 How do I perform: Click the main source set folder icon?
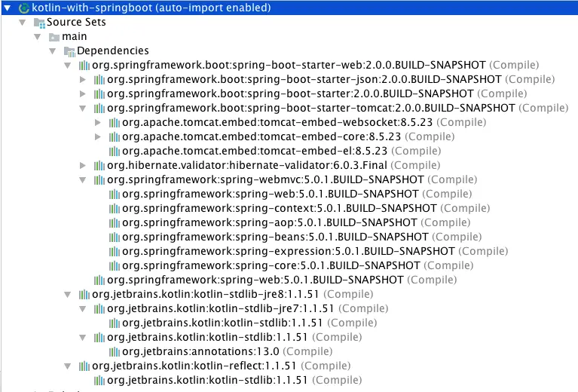coord(54,37)
